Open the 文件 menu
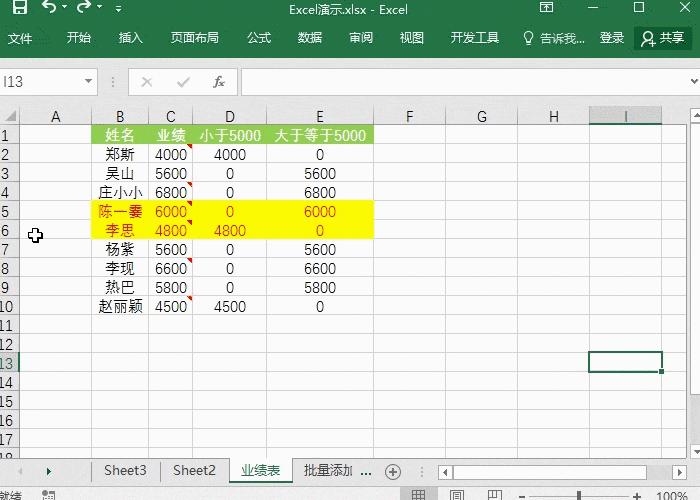The height and width of the screenshot is (500, 700). tap(20, 38)
